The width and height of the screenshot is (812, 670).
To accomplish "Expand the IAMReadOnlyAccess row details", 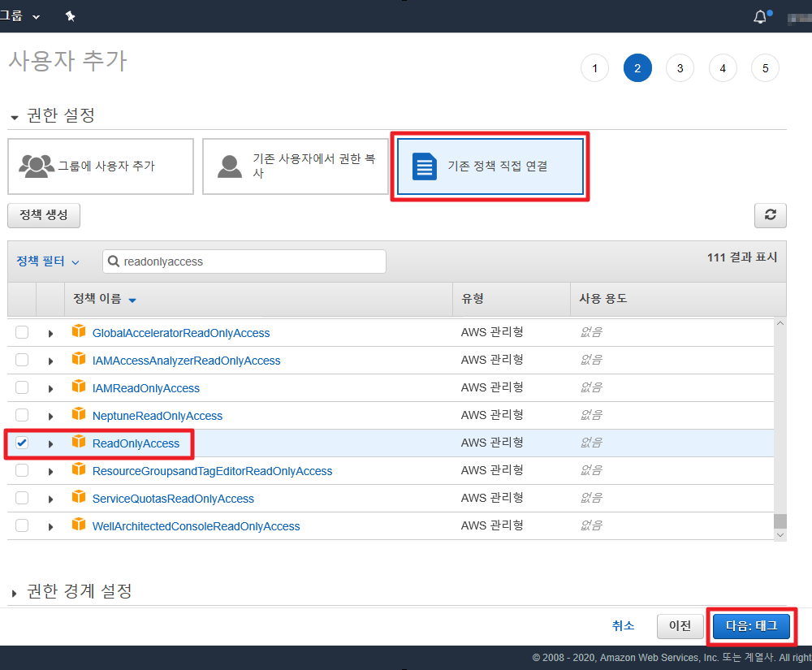I will tap(50, 389).
